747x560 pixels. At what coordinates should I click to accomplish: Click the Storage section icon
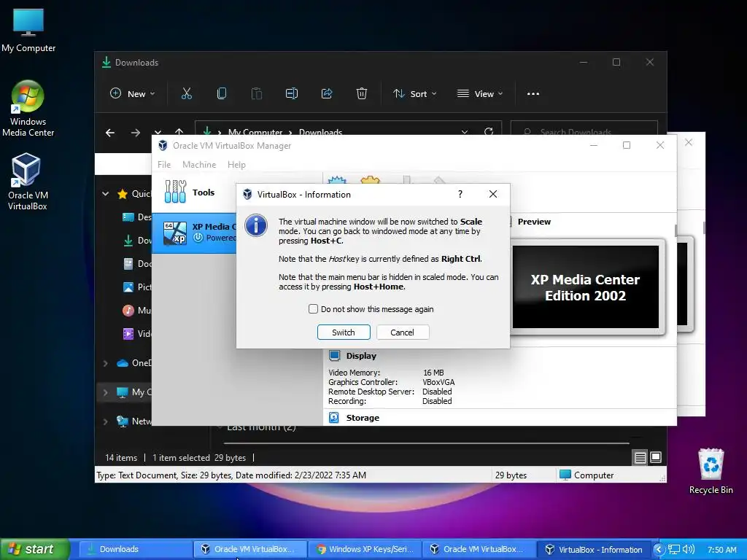pyautogui.click(x=334, y=418)
